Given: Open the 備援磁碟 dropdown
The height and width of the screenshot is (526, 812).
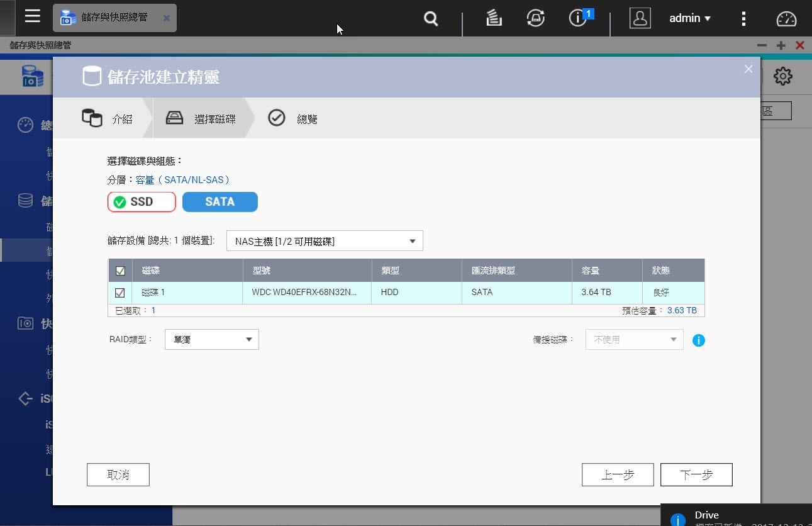Looking at the screenshot, I should pos(635,340).
